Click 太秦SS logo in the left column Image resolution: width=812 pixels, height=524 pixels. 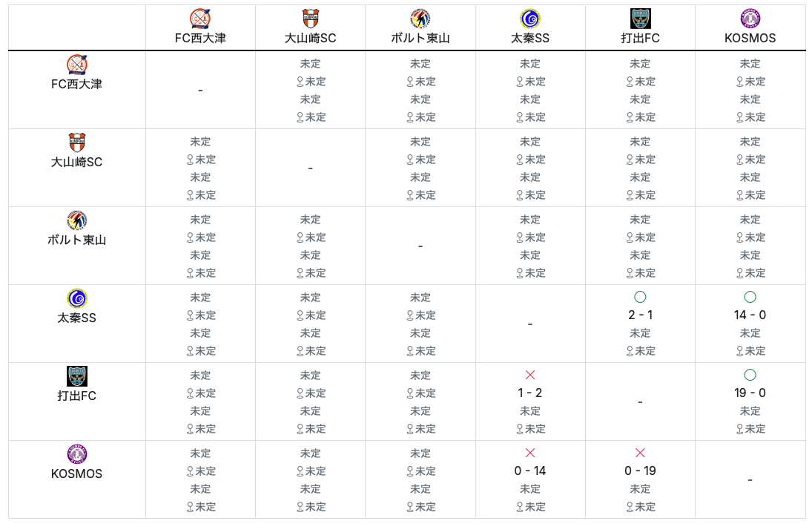(x=76, y=298)
